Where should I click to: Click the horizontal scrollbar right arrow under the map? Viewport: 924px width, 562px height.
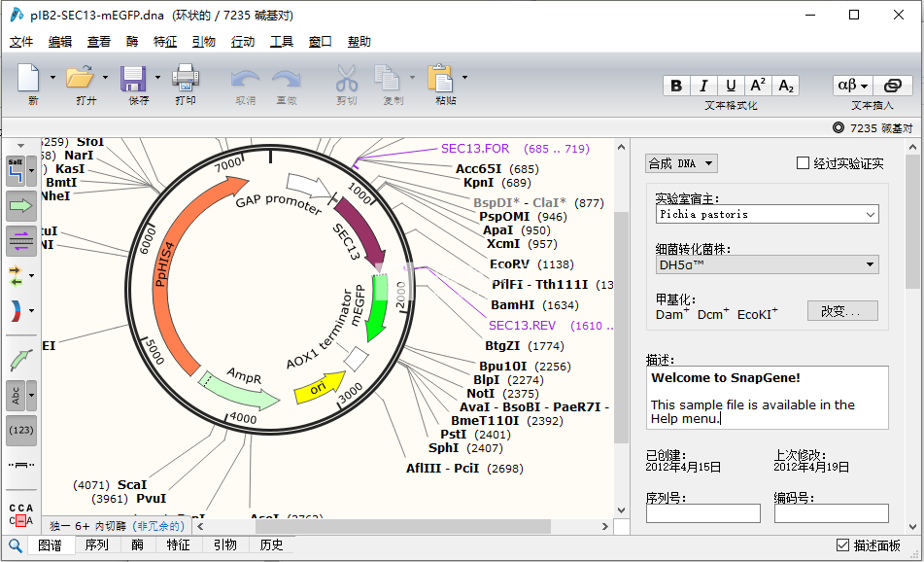[x=605, y=527]
